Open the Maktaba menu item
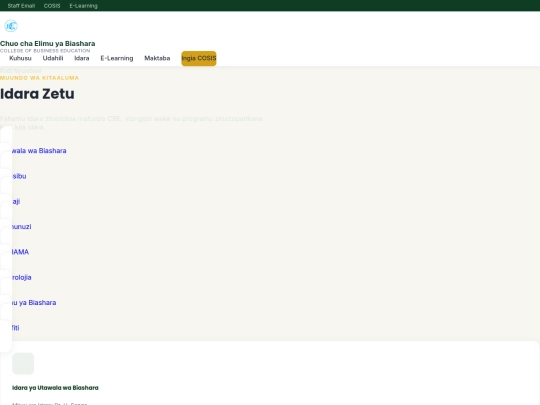Viewport: 540px width, 405px height. 157,58
